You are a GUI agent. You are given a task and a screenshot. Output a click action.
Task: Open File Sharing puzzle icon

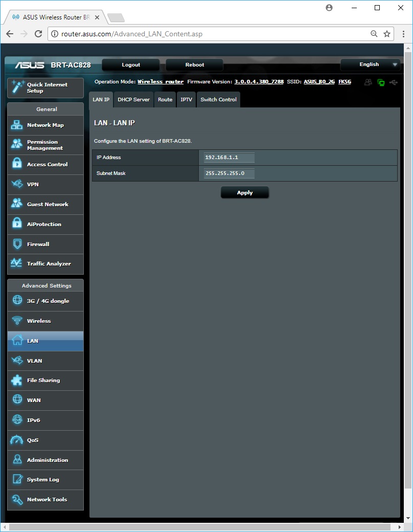pyautogui.click(x=17, y=381)
